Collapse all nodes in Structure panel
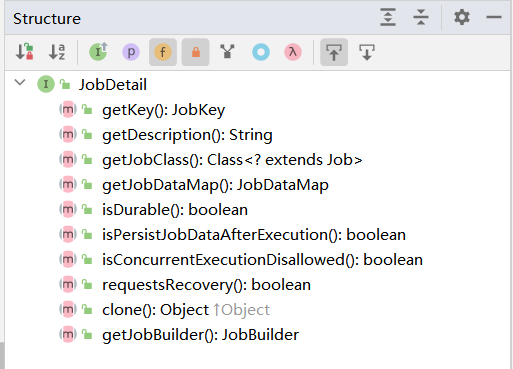513x369 pixels. pyautogui.click(x=421, y=17)
